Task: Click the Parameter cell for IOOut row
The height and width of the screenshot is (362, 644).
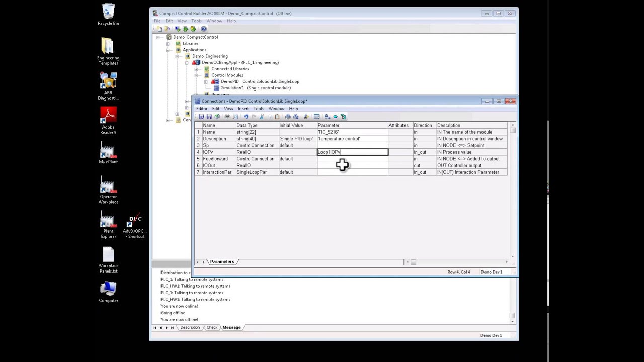Action: click(x=353, y=165)
